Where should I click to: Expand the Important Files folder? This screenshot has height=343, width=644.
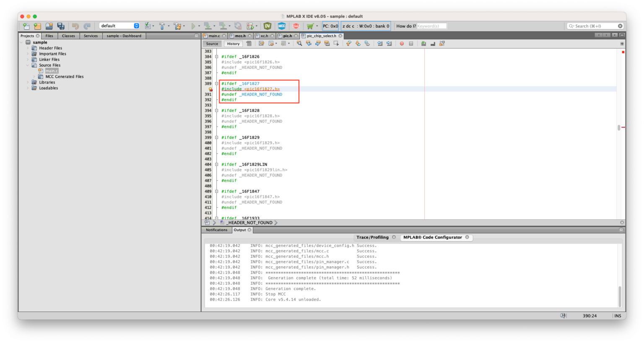(x=28, y=54)
